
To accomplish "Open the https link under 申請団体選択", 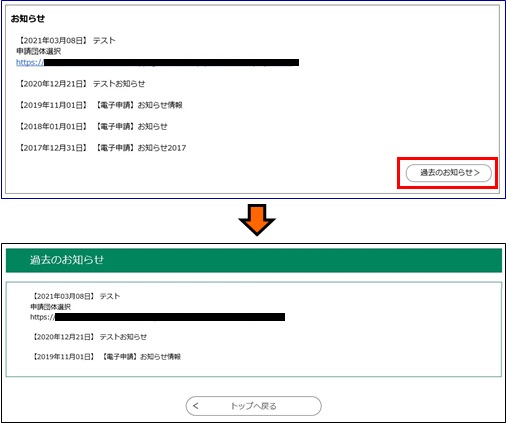I will pos(157,62).
